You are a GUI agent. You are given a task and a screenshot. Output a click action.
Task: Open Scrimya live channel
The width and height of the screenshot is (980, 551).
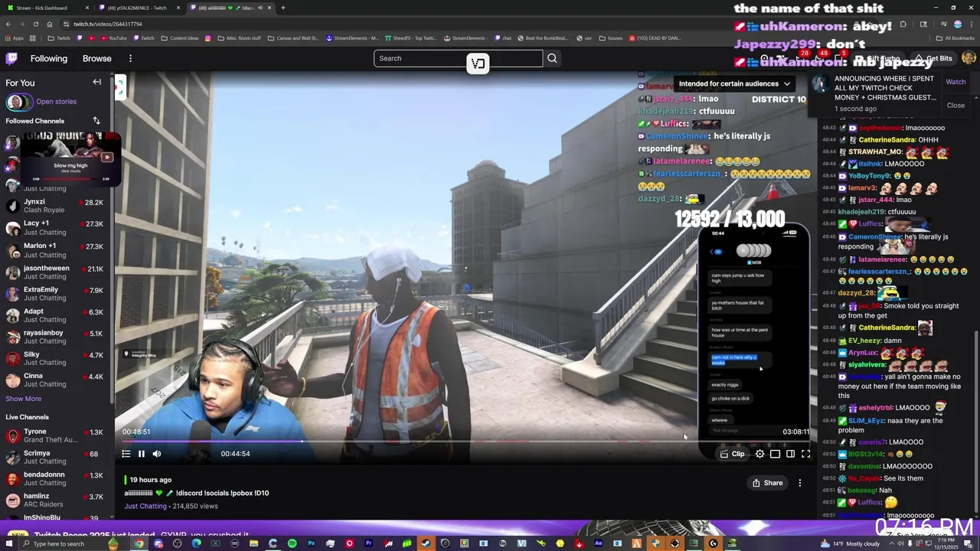click(x=55, y=457)
